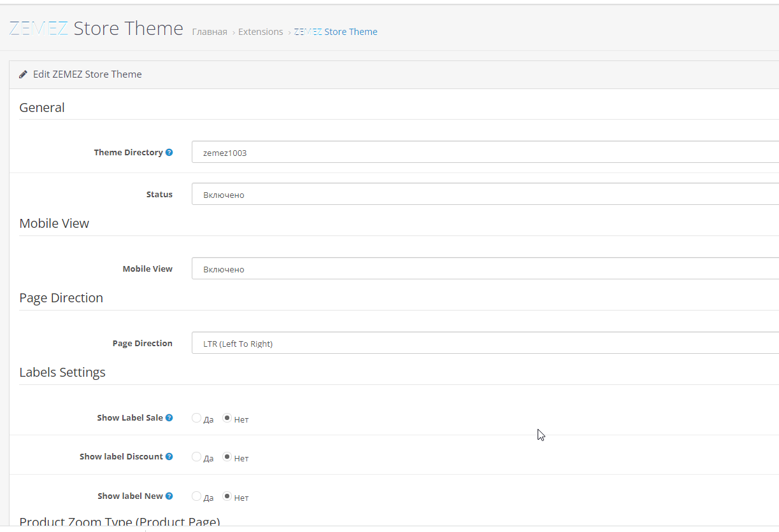
Task: Click the pencil icon beside Edit ZEMEZ Store Theme
Action: [x=24, y=74]
